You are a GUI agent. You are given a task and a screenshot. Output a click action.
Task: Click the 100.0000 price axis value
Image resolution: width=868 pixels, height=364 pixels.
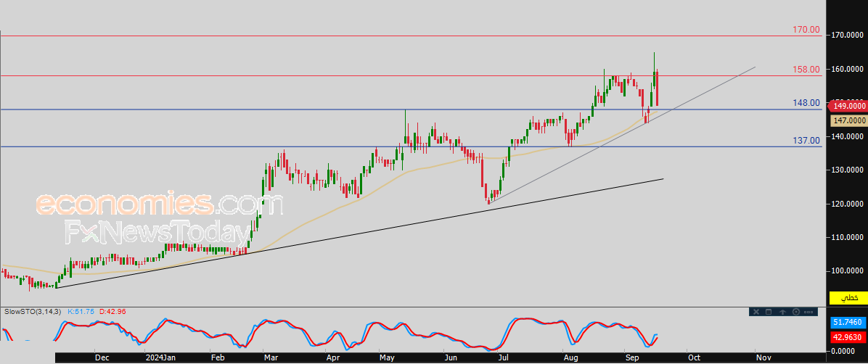(x=849, y=270)
